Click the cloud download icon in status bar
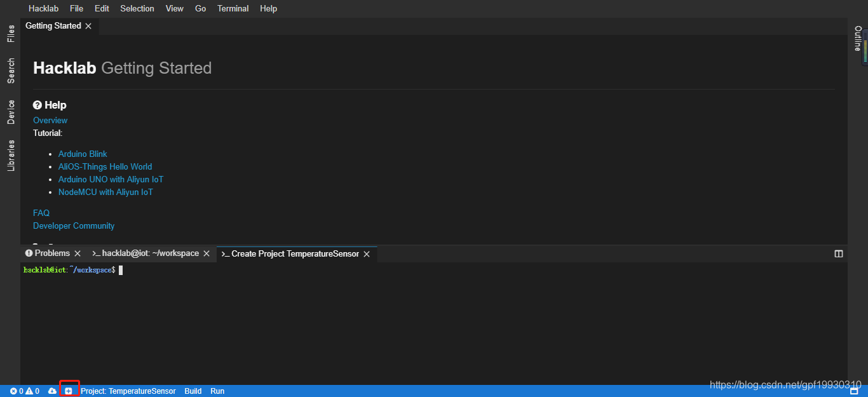This screenshot has width=868, height=397. [52, 391]
